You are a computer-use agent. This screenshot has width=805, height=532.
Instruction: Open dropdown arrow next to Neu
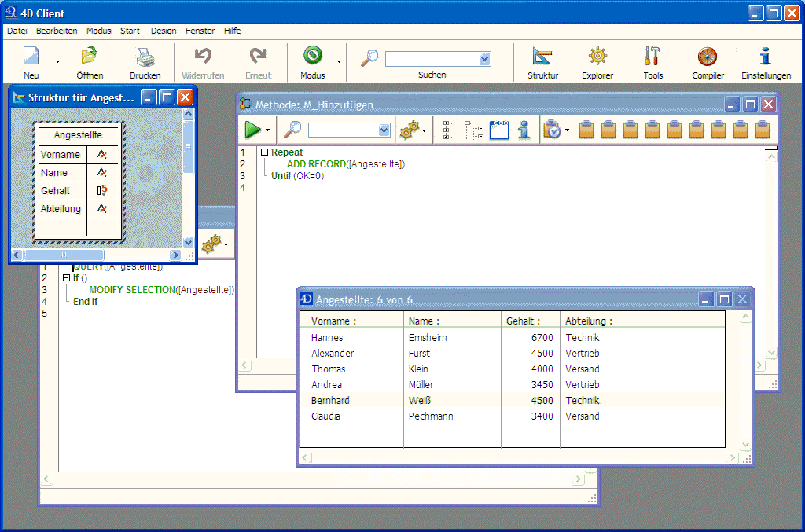[57, 61]
